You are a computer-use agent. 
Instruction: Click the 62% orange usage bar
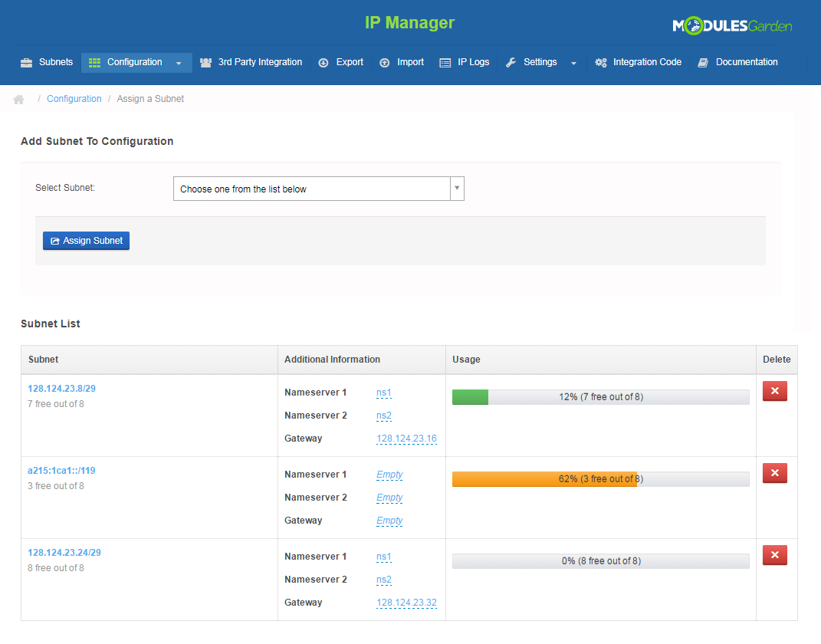[544, 479]
